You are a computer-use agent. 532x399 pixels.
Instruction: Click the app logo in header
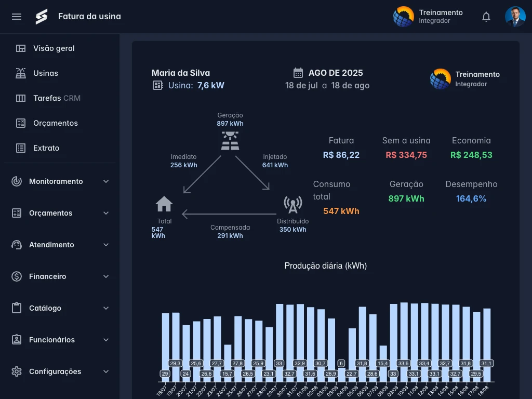42,17
